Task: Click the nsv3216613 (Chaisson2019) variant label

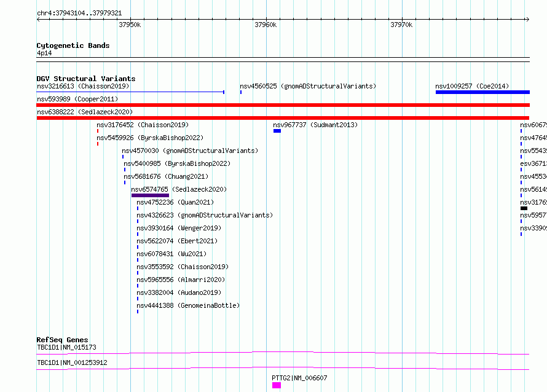Action: click(83, 86)
